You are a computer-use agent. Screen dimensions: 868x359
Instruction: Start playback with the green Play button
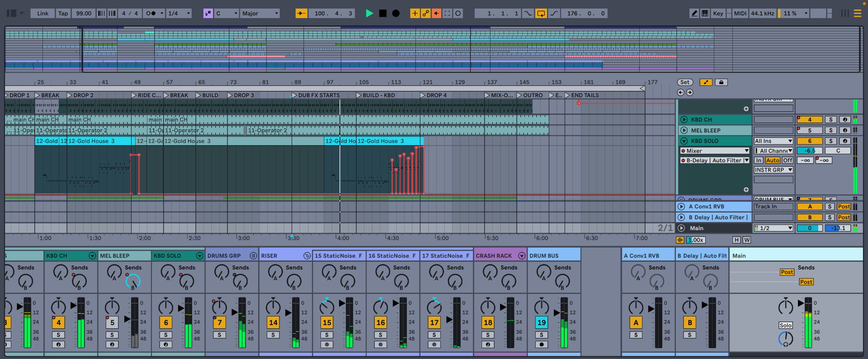369,14
